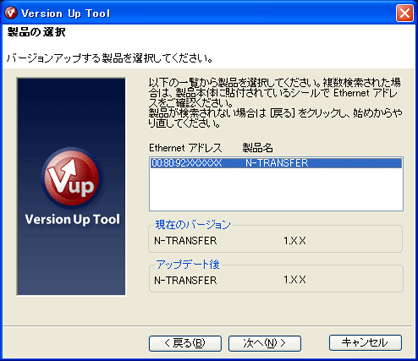Click the Version Up Tool banner caption
This screenshot has height=361, width=418.
[72, 219]
